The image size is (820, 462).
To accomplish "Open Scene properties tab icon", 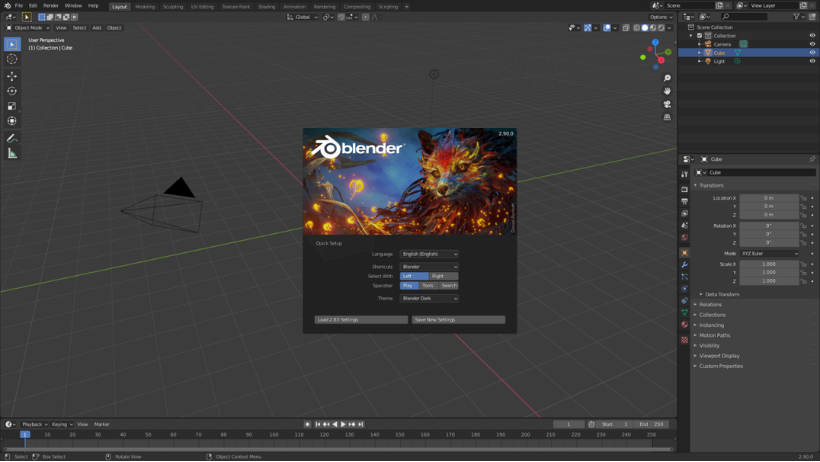I will (685, 225).
